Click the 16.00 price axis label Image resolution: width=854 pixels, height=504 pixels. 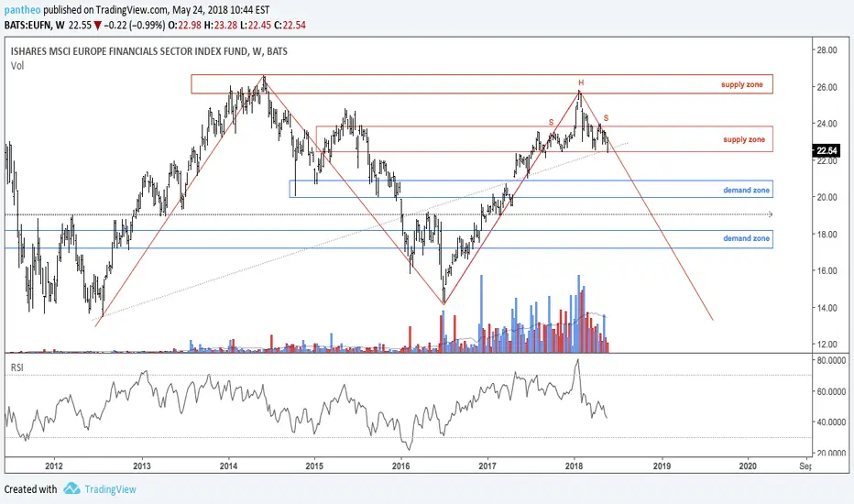pos(827,271)
